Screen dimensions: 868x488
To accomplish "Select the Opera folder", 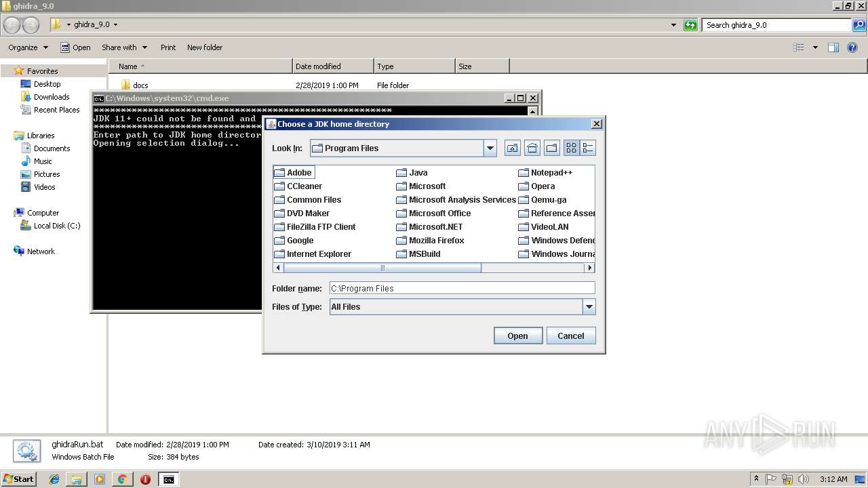I will click(537, 186).
